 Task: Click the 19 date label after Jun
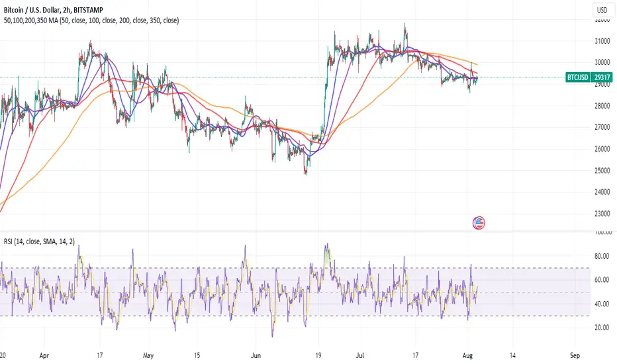[318, 355]
